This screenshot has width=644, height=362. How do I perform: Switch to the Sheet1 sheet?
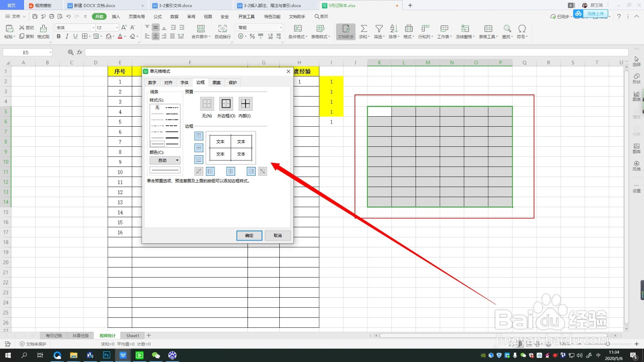tap(133, 335)
